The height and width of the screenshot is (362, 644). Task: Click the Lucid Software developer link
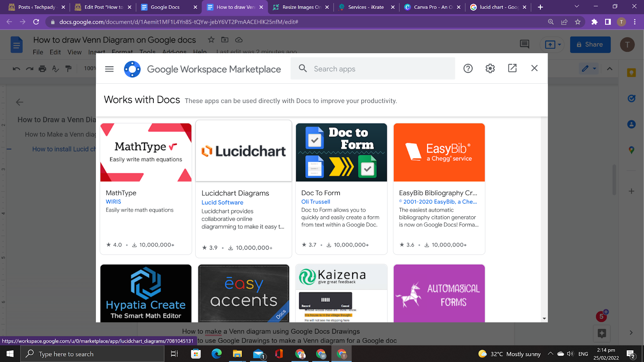click(223, 202)
